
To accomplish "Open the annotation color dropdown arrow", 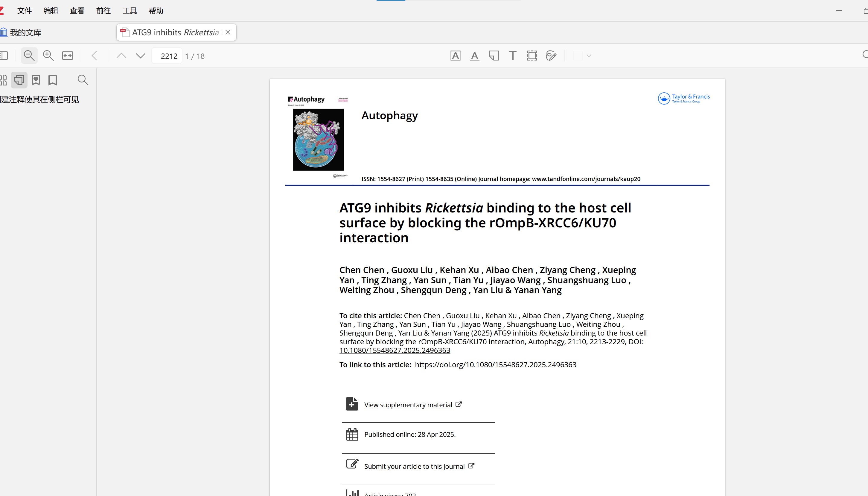I will click(588, 56).
